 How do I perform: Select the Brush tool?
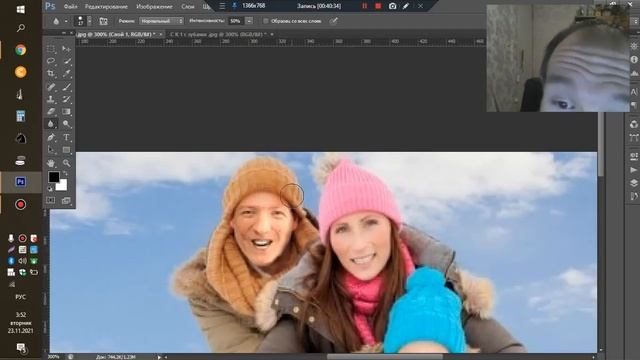click(x=66, y=87)
